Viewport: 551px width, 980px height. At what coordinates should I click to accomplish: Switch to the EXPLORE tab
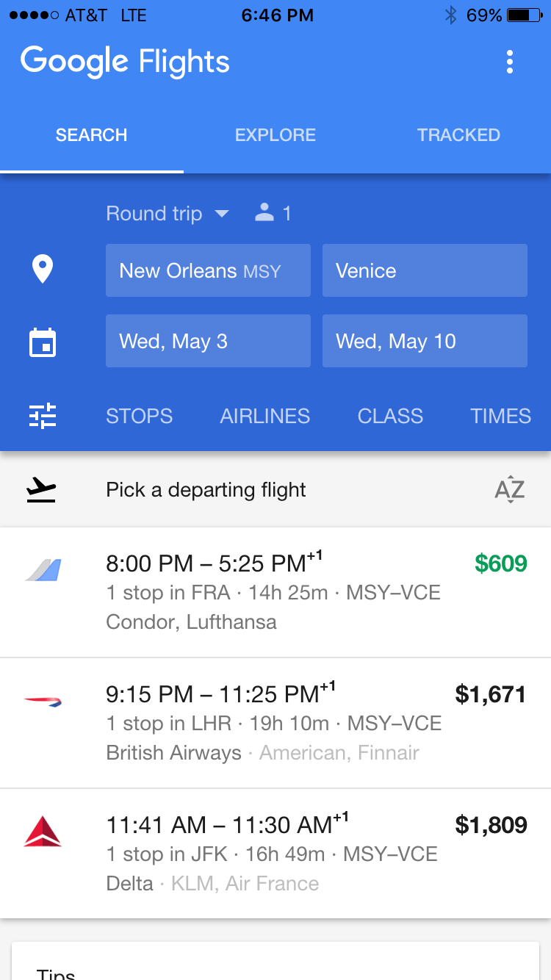pos(275,135)
